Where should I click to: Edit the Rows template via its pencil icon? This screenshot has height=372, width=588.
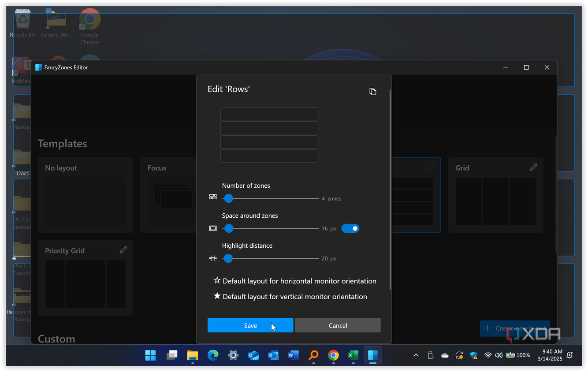click(x=431, y=167)
